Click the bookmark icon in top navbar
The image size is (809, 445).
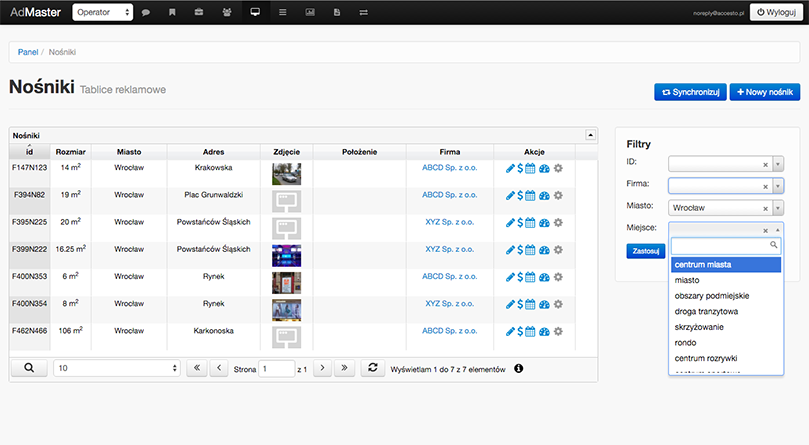coord(172,12)
